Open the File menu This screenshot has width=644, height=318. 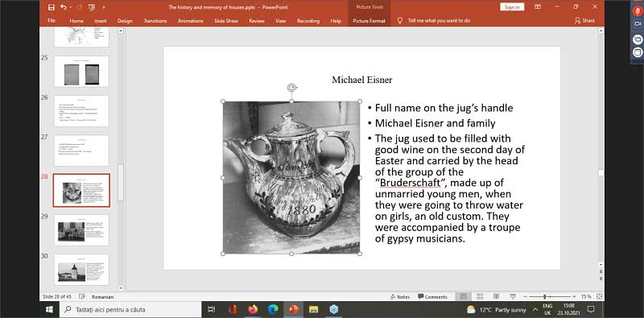(x=52, y=21)
